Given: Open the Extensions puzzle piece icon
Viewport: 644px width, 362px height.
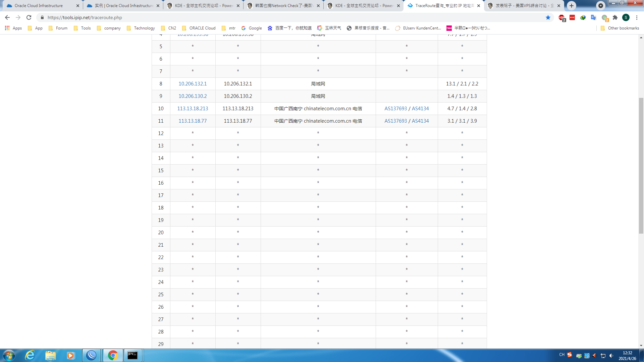Looking at the screenshot, I should (x=615, y=17).
